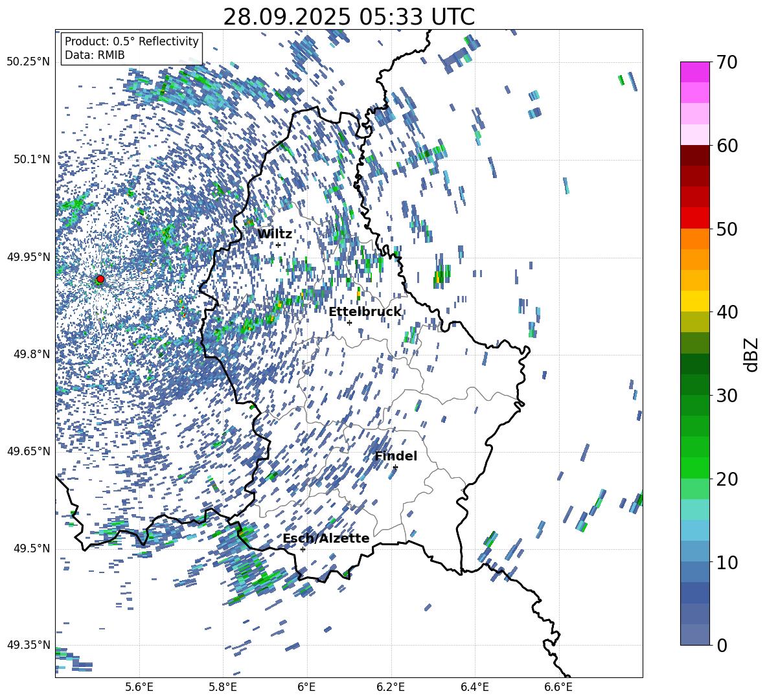Click the 70 label on colorbar
This screenshot has height=700, width=767.
click(727, 62)
